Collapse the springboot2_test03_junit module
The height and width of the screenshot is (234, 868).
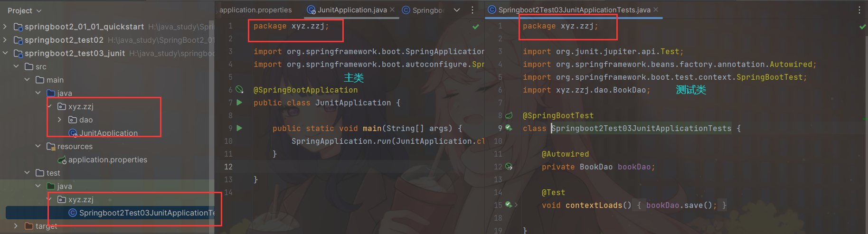coord(5,53)
